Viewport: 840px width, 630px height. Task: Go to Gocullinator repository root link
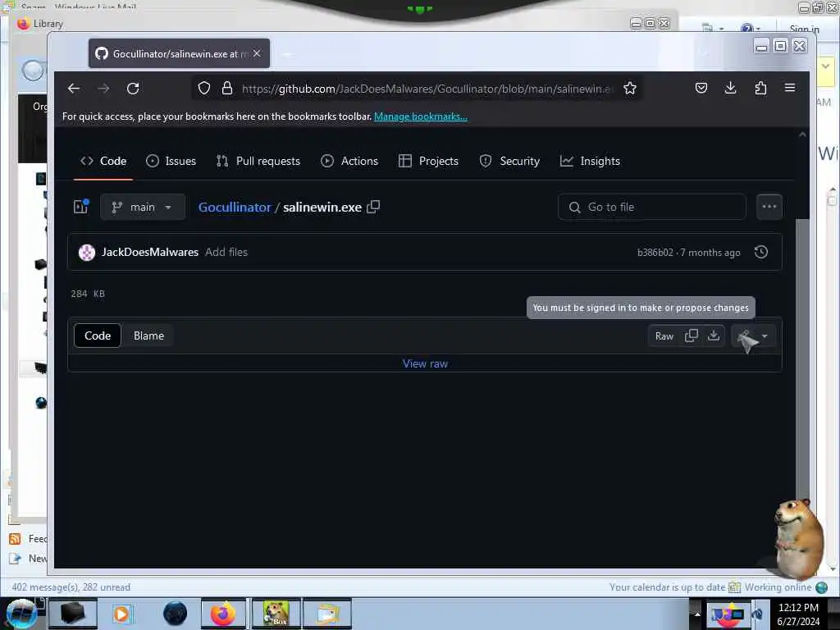pyautogui.click(x=235, y=208)
